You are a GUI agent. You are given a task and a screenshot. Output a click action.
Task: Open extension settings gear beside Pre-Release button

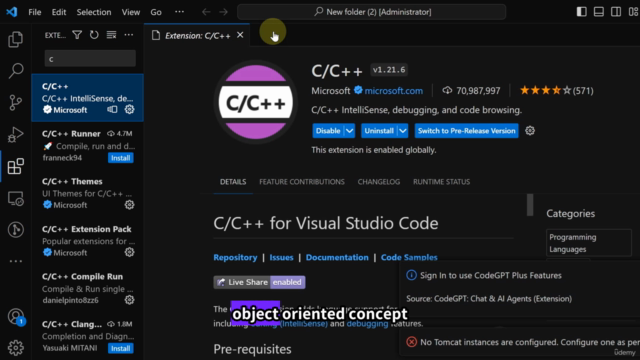530,131
